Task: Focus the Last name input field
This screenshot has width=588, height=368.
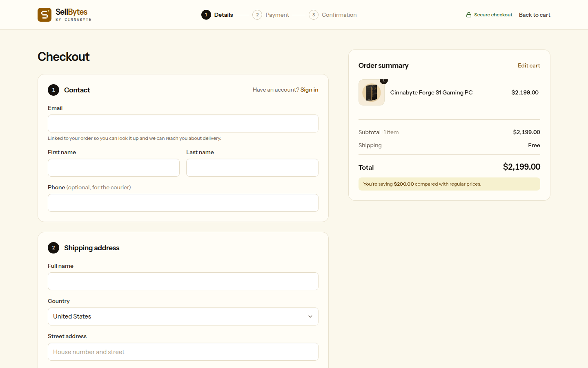Action: click(252, 168)
